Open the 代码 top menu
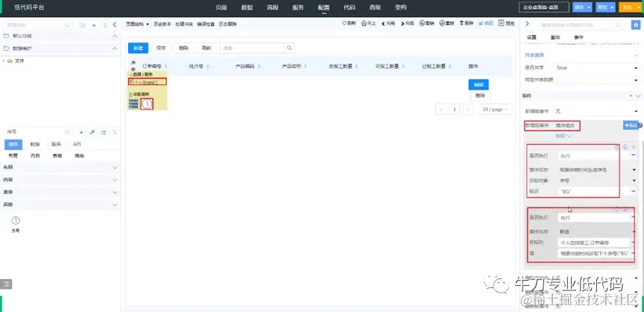This screenshot has height=312, width=644. (350, 7)
